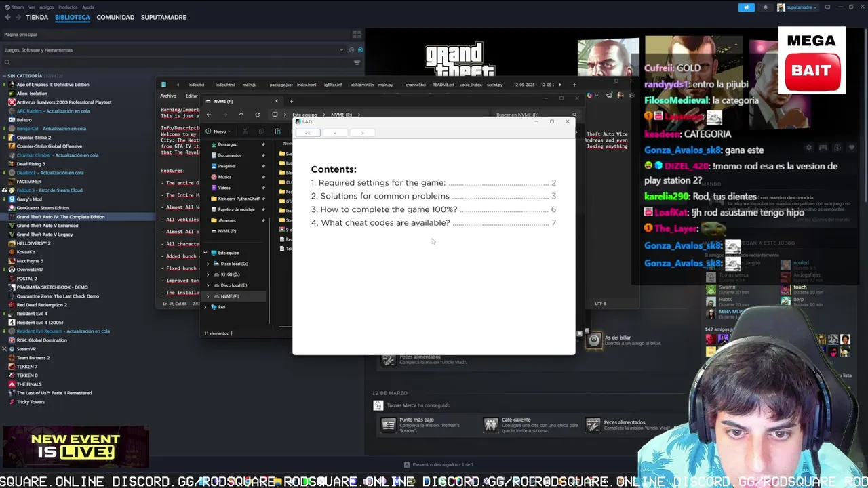Close the NVME (F:) Explorer tab

(x=276, y=101)
